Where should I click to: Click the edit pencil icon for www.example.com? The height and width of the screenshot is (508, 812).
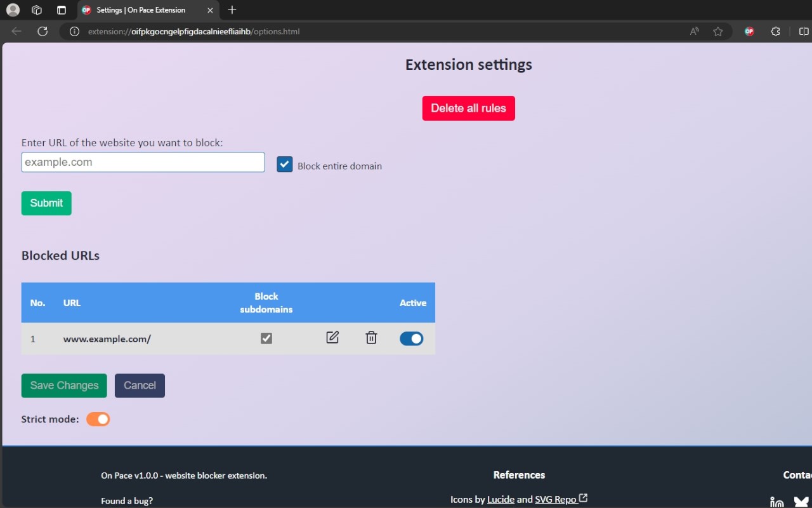pyautogui.click(x=332, y=338)
